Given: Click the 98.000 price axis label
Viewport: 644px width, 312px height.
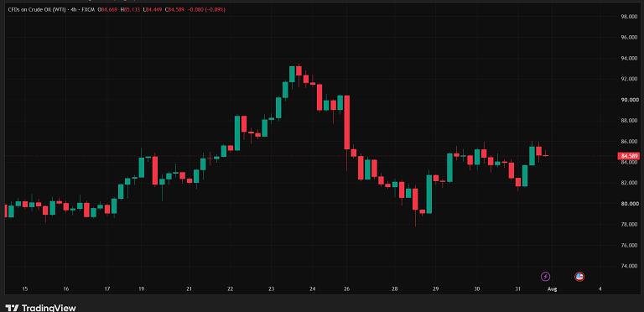Looking at the screenshot, I should pos(629,17).
